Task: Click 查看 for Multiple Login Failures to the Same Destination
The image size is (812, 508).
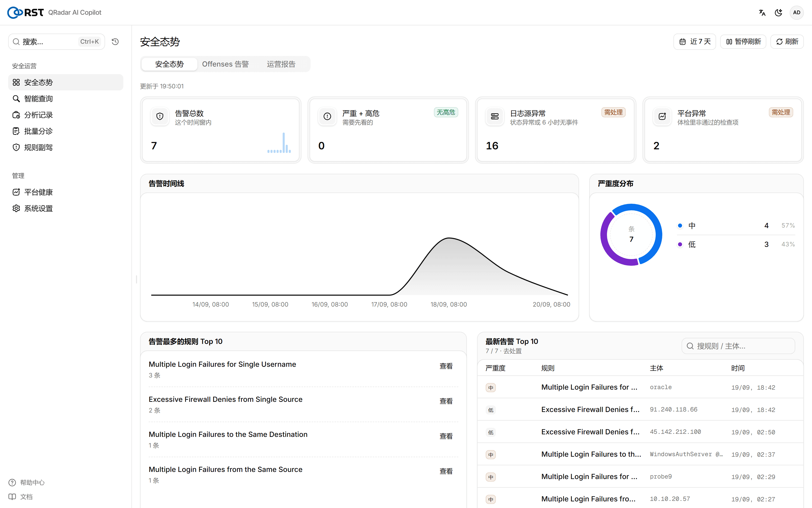Action: 446,436
